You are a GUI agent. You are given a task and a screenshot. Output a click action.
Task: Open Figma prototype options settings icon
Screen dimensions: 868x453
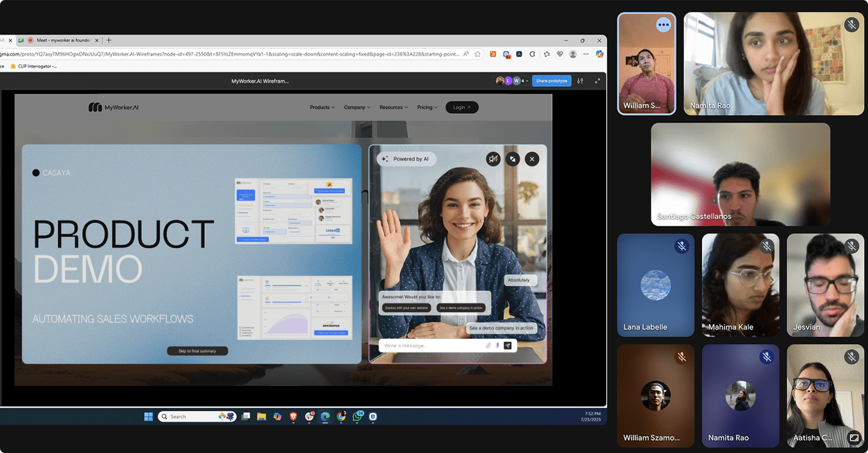pos(580,80)
